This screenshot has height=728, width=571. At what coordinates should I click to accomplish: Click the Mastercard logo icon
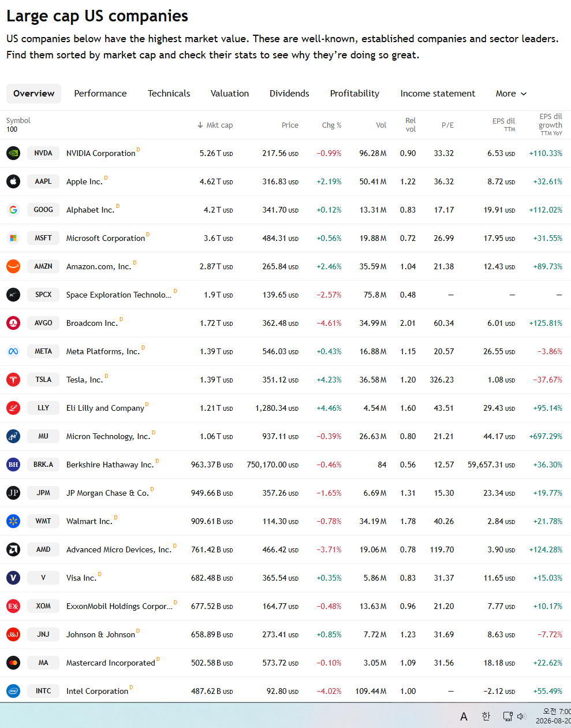coord(13,663)
